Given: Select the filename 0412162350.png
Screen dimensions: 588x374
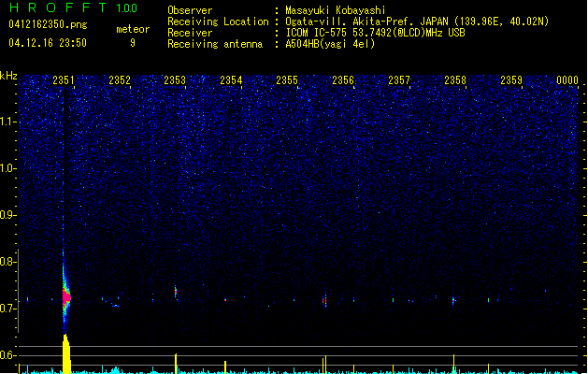Looking at the screenshot, I should [48, 24].
